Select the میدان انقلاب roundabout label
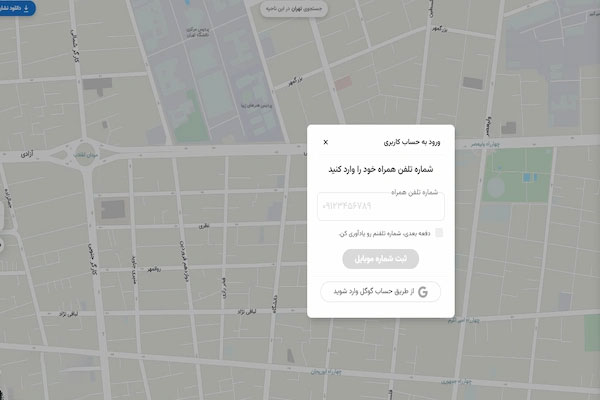The width and height of the screenshot is (600, 400). [86, 155]
